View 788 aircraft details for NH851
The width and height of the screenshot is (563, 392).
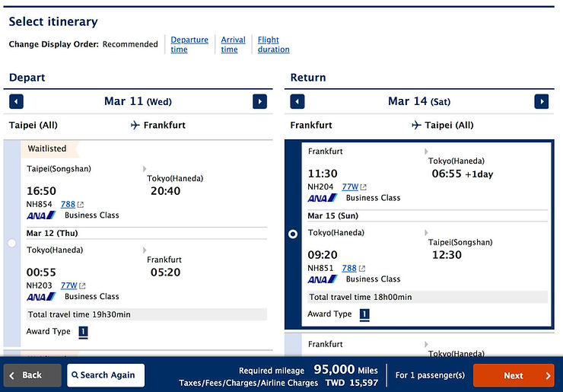tap(349, 269)
